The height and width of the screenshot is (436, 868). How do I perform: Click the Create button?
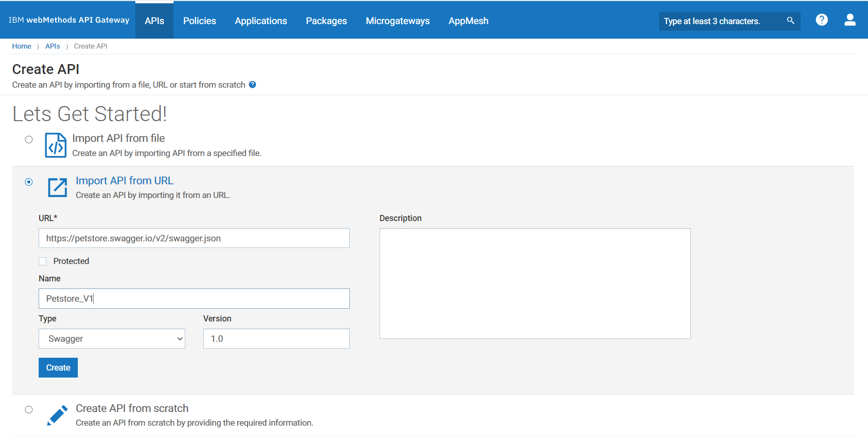click(58, 368)
